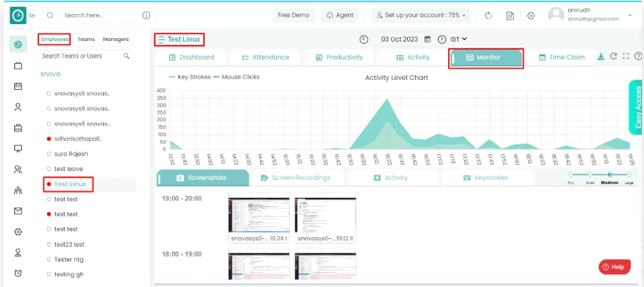Expand the Set up your account dropdown

click(x=421, y=15)
